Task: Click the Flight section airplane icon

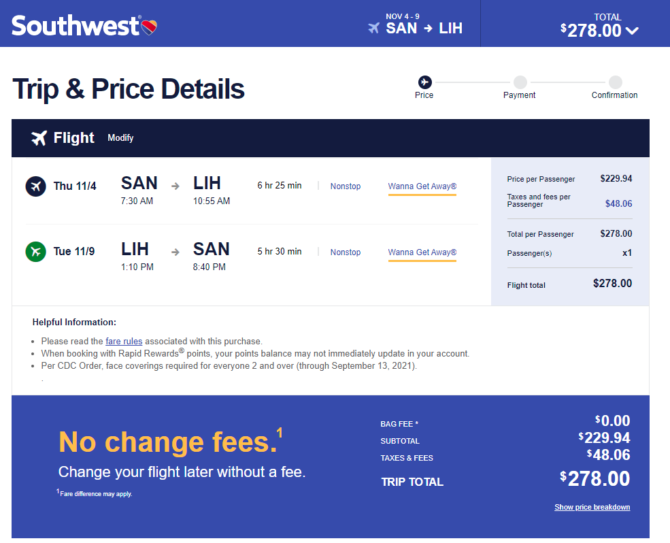Action: (39, 138)
